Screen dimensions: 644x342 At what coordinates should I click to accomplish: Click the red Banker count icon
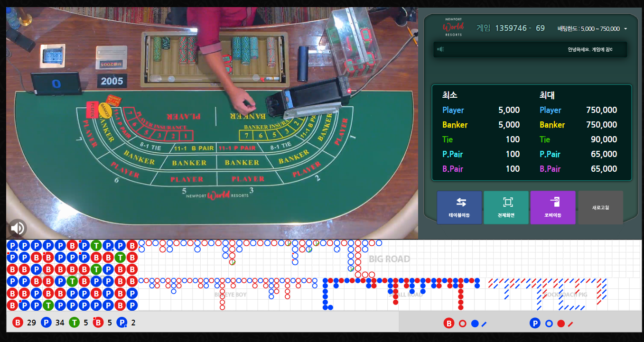coord(18,323)
